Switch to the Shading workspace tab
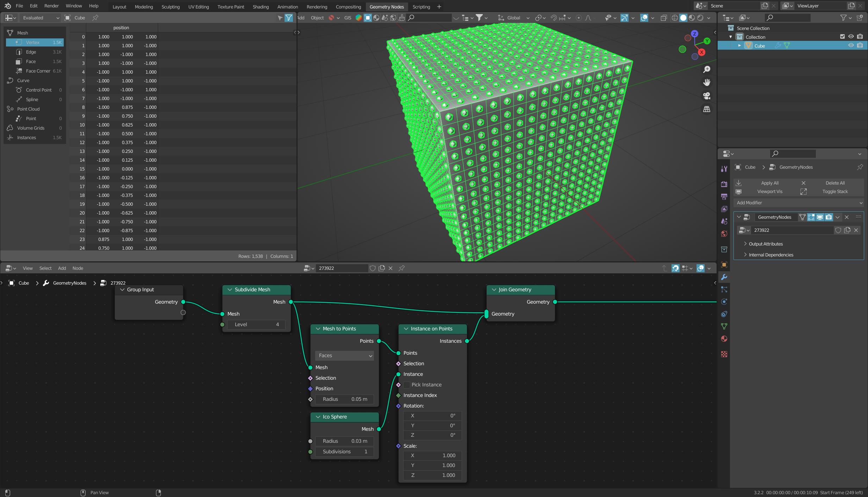This screenshot has width=868, height=497. (x=260, y=7)
